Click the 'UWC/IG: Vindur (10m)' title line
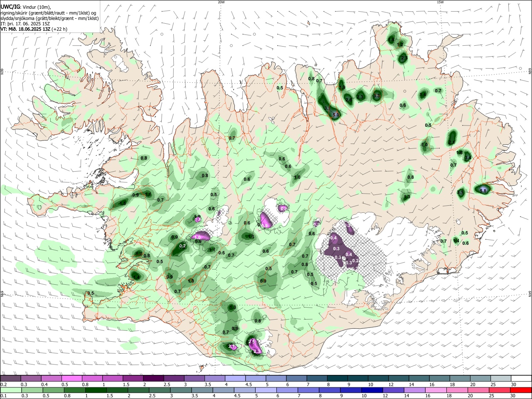Image resolution: width=532 pixels, height=399 pixels. coord(26,7)
